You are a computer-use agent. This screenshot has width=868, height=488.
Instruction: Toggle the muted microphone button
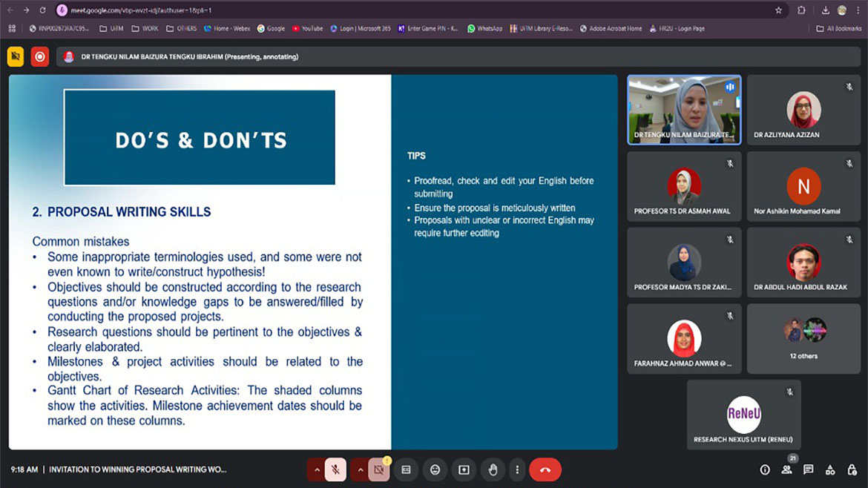click(x=335, y=469)
